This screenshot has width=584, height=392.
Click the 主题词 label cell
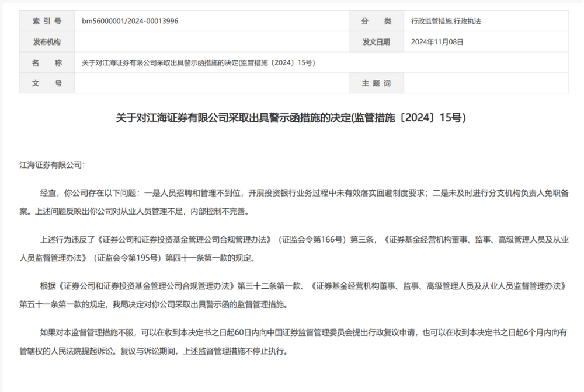(x=376, y=83)
